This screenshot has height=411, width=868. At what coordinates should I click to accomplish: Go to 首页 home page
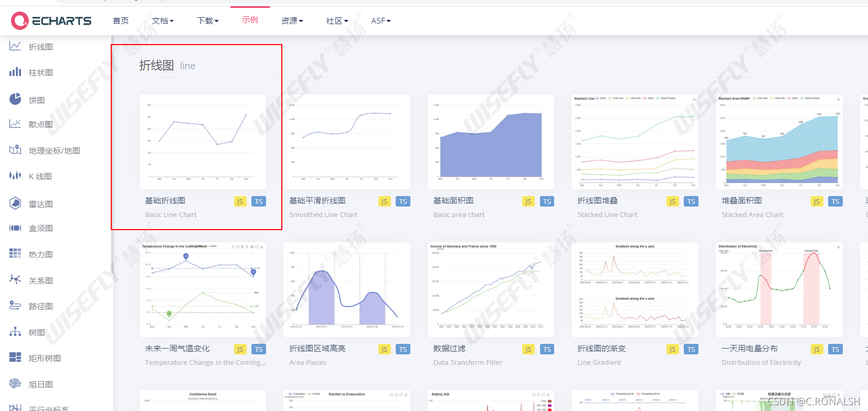(121, 21)
